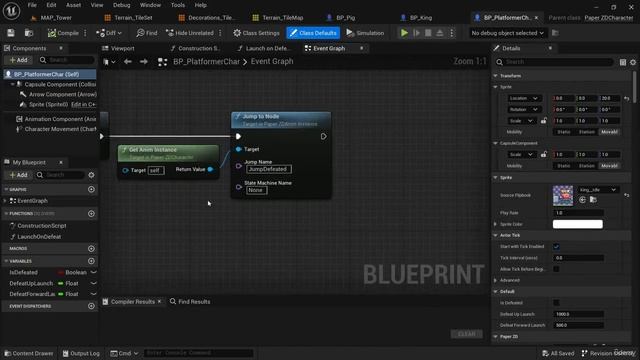The image size is (640, 360).
Task: Toggle the Sprite scale lock icon
Action: (544, 121)
